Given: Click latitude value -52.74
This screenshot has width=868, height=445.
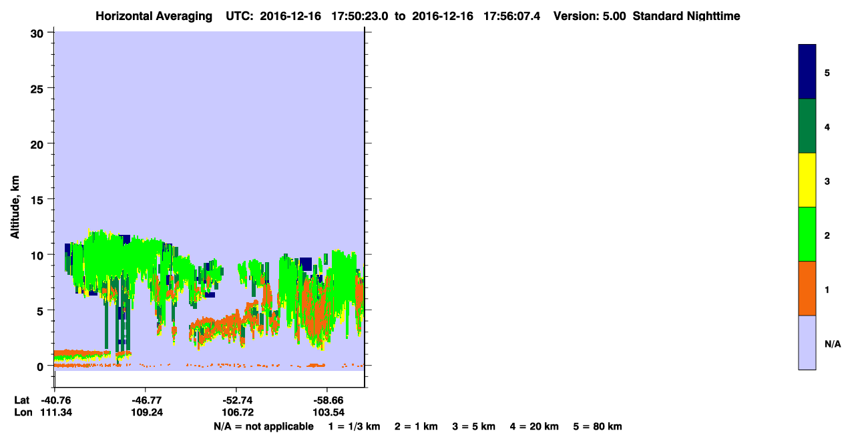Looking at the screenshot, I should (x=236, y=400).
